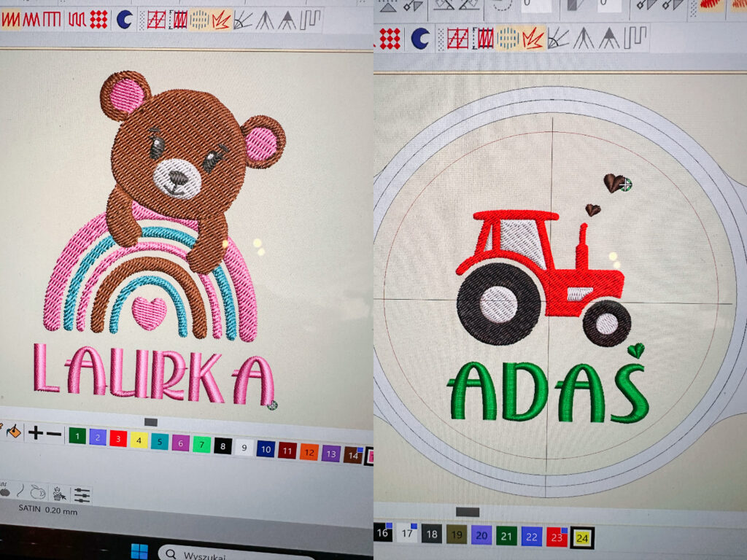Toggle the jagged edge effect in left toolbar
This screenshot has width=747, height=560.
coord(222,20)
